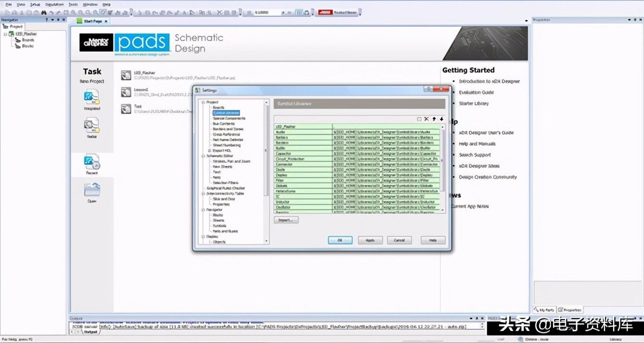Delete the selected library with the red X
Image resolution: width=644 pixels, height=343 pixels.
tap(426, 119)
